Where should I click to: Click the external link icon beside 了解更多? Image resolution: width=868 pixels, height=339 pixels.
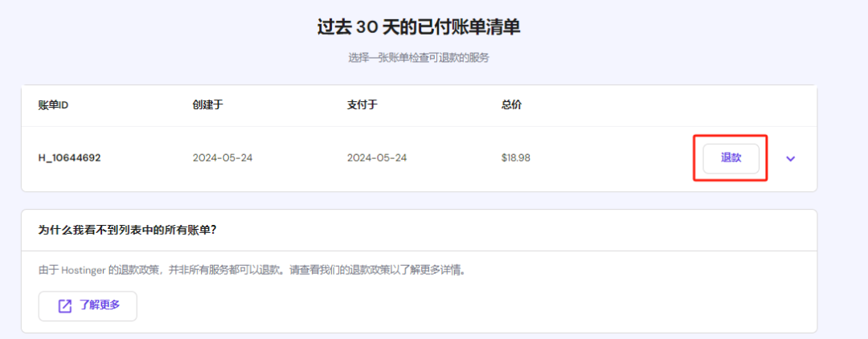[64, 306]
